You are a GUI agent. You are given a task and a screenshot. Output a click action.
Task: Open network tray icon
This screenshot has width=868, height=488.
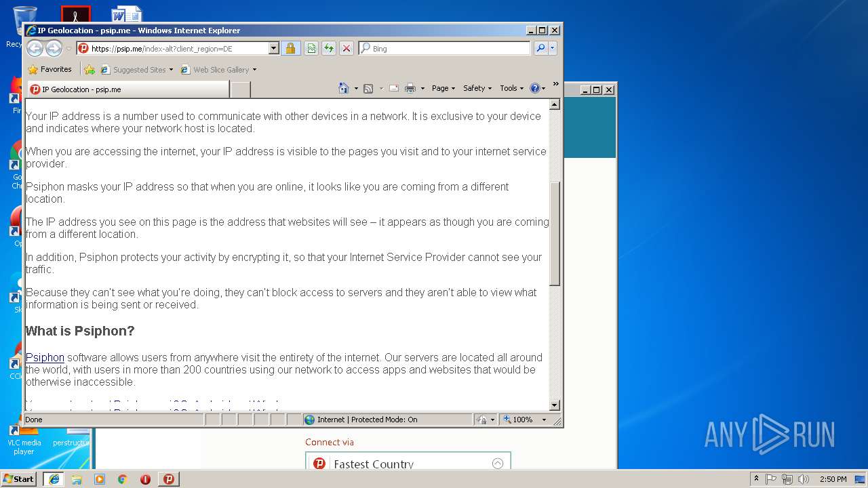pos(787,479)
